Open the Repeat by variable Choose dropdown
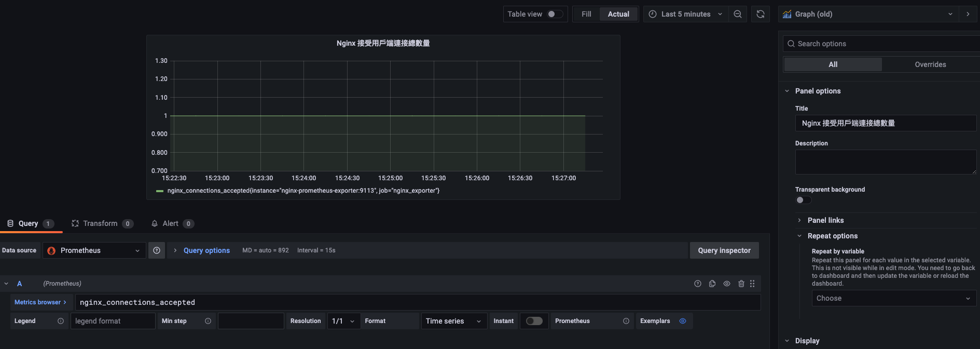980x349 pixels. point(894,298)
